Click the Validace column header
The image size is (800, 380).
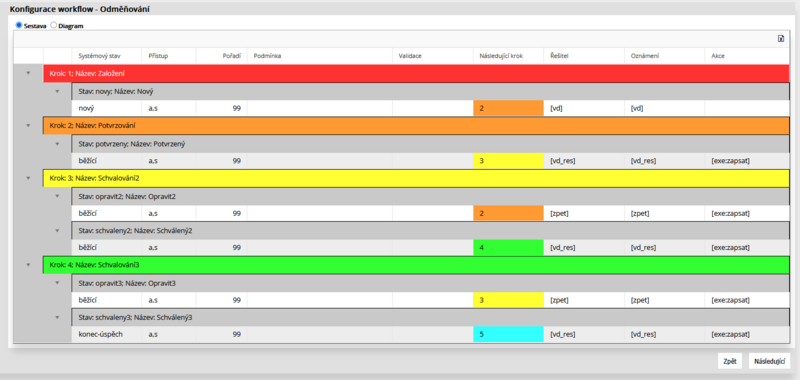point(433,56)
